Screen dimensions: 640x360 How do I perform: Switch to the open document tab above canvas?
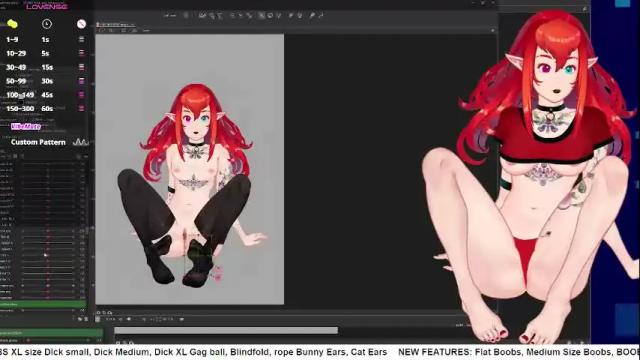click(x=116, y=25)
